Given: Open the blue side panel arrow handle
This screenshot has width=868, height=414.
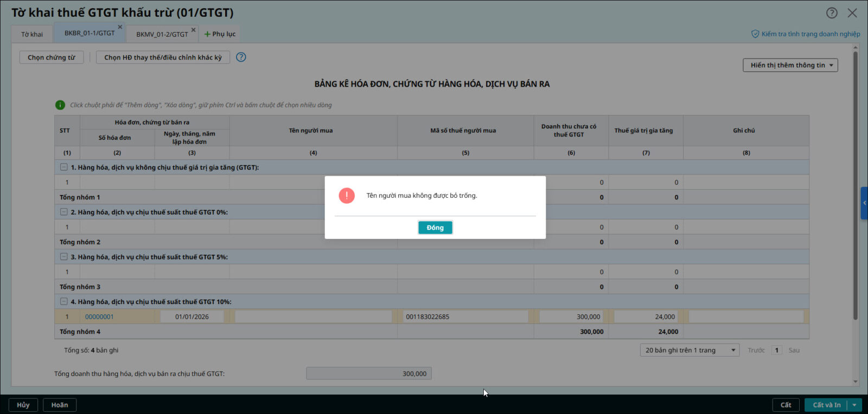Looking at the screenshot, I should [864, 203].
